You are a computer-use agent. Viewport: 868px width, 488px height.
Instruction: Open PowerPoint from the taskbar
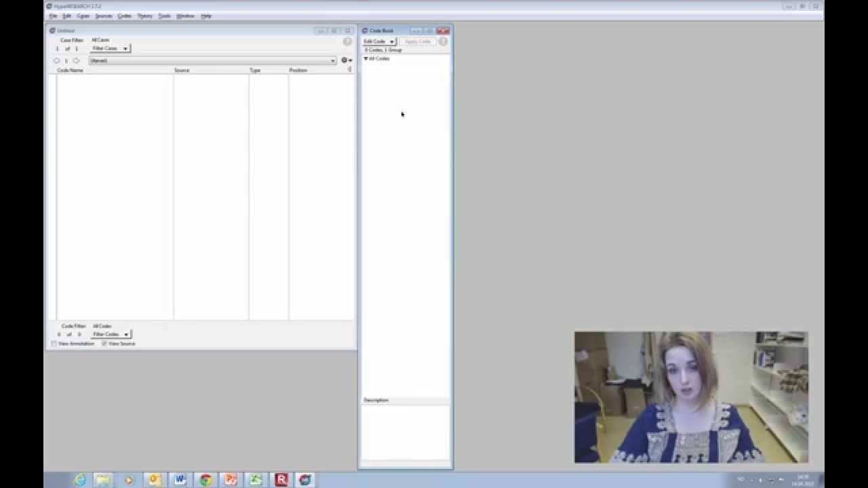[x=231, y=480]
